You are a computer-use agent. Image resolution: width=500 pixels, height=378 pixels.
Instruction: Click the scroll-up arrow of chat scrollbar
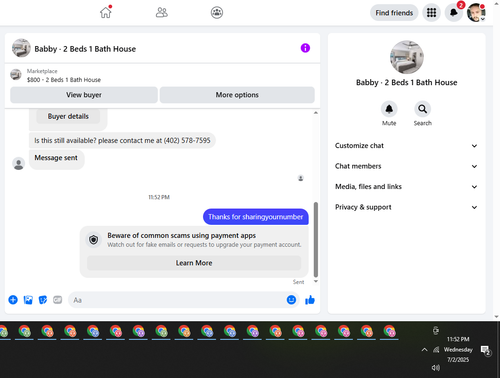tap(316, 113)
